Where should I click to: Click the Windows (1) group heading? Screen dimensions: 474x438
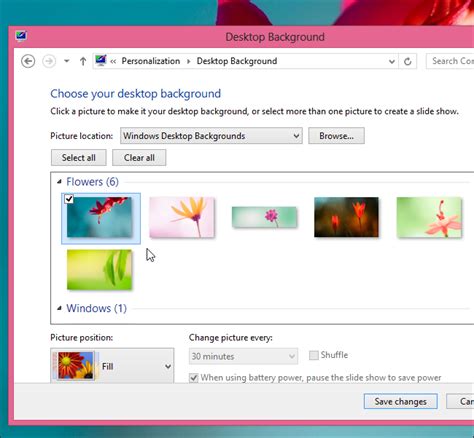click(96, 308)
